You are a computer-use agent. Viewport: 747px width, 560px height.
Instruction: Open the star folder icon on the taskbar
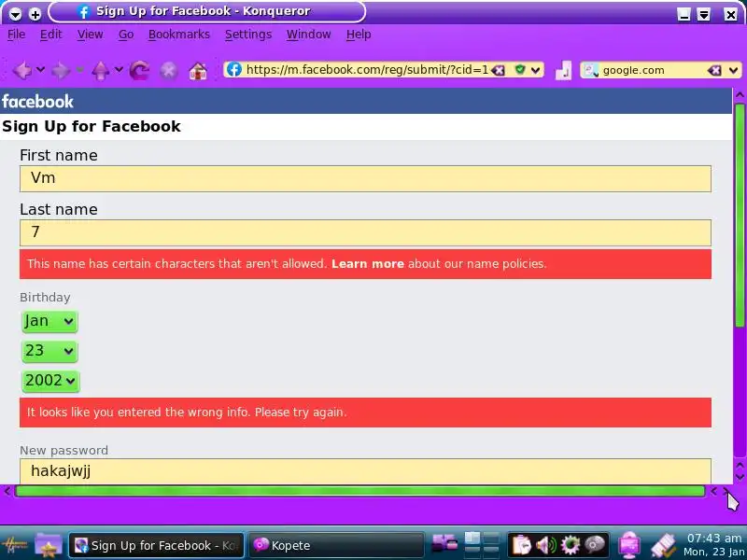[49, 545]
